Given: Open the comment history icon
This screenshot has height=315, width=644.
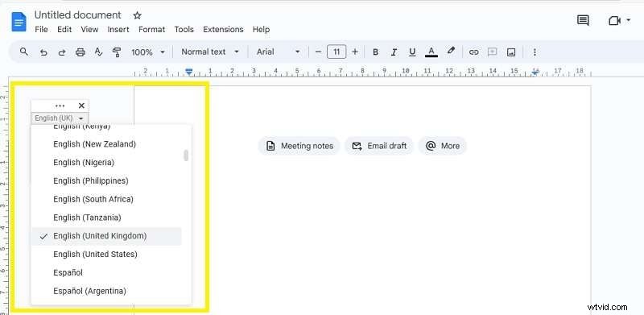Looking at the screenshot, I should pos(583,21).
